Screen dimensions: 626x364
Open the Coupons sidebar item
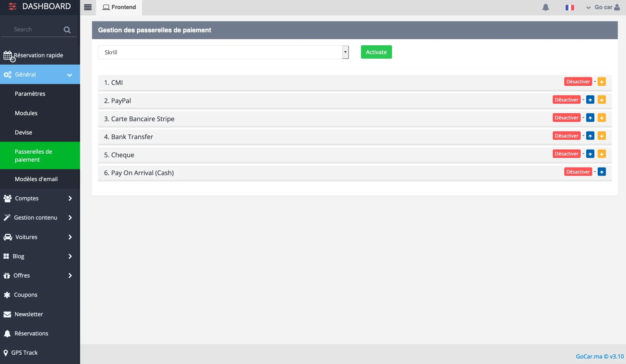tap(40, 295)
